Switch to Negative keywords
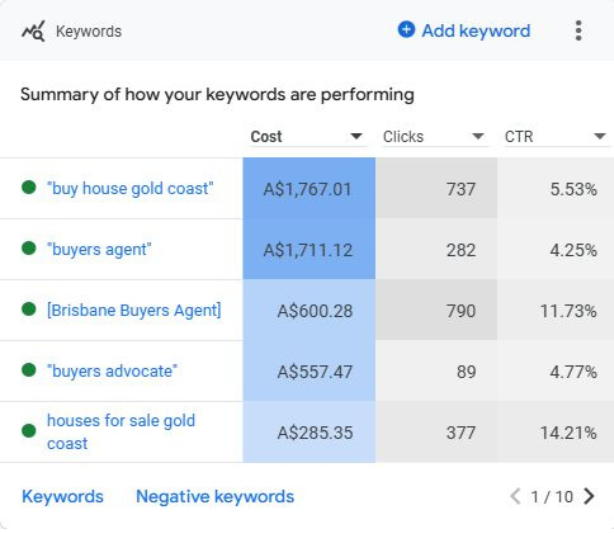Viewport: 614px width, 534px height. coord(215,496)
